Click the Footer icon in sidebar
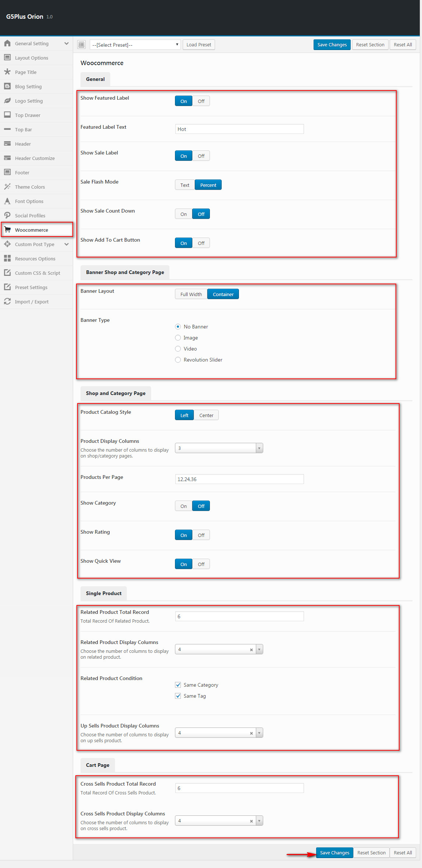Viewport: 422px width, 868px height. [x=7, y=172]
